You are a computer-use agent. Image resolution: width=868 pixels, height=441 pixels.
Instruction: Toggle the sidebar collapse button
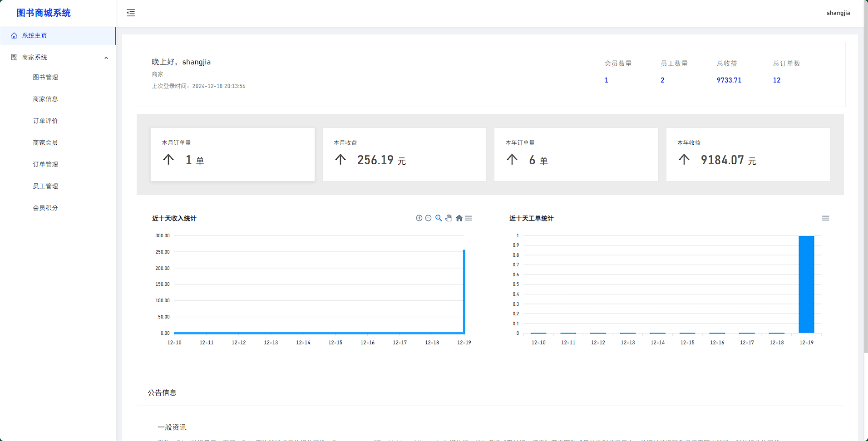(x=131, y=13)
